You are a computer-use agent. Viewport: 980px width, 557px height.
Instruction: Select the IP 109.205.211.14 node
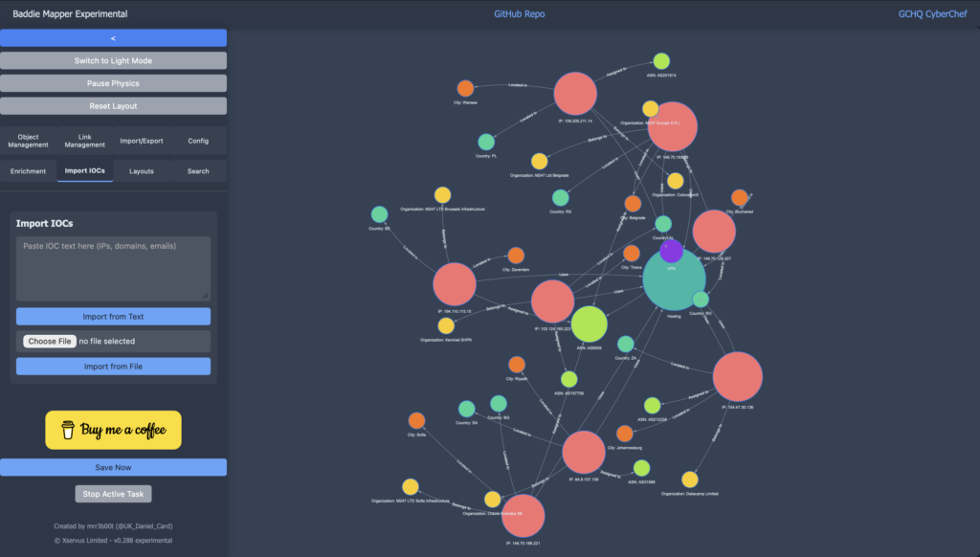pos(575,94)
